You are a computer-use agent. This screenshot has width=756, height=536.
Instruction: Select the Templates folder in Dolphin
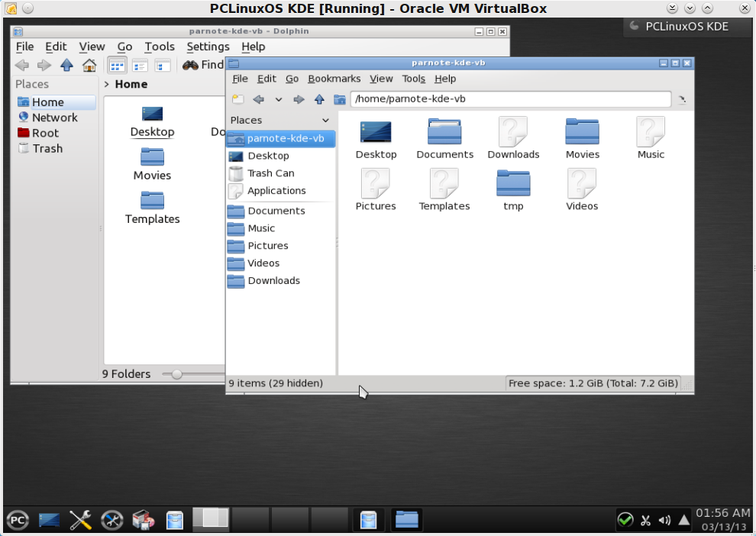click(x=153, y=208)
